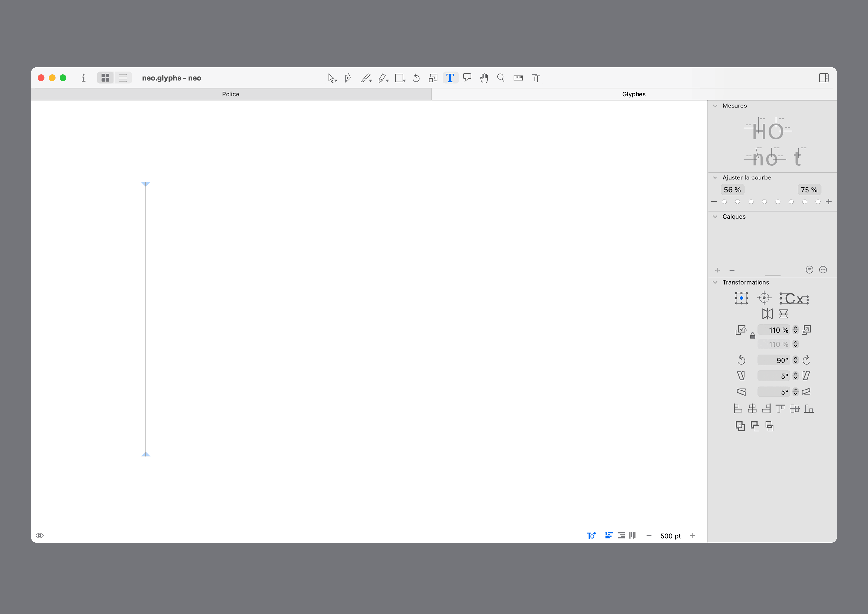Select the Measurement ruler tool
The width and height of the screenshot is (868, 614).
point(518,78)
